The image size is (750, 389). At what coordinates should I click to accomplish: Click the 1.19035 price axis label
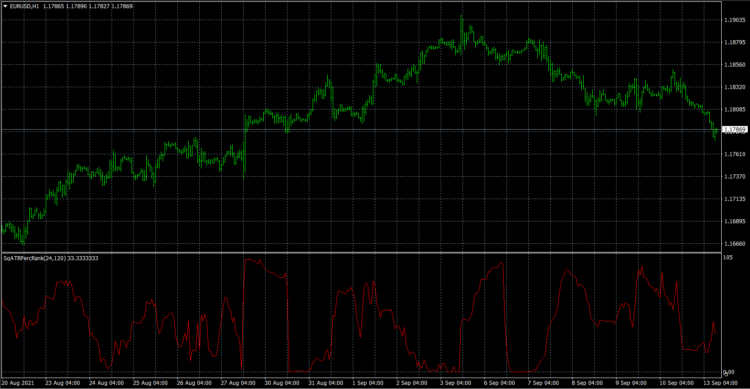[x=734, y=20]
